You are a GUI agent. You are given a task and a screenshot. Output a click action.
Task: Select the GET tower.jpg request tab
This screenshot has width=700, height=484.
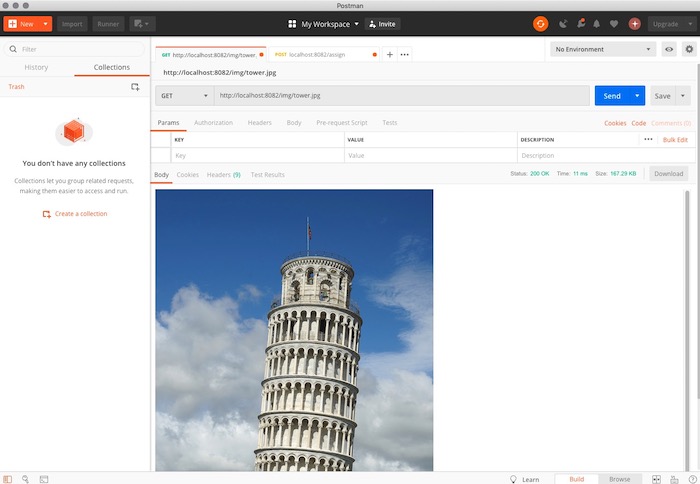point(210,54)
